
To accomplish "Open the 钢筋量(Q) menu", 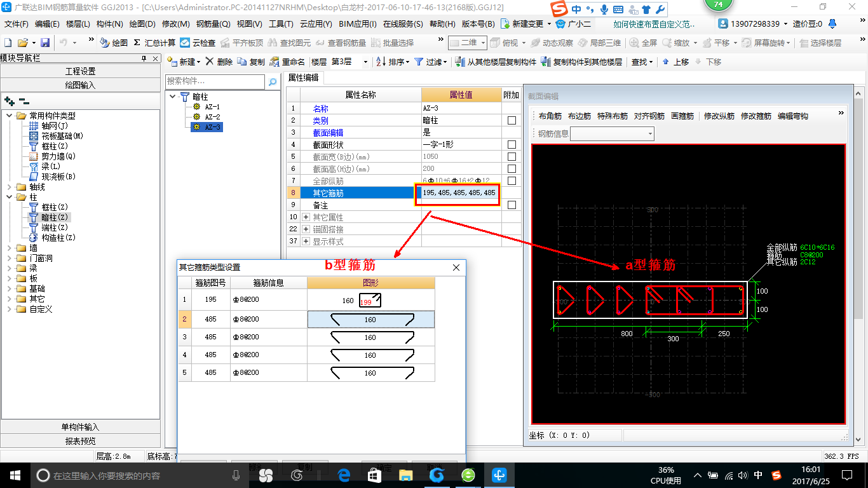I will pos(213,24).
